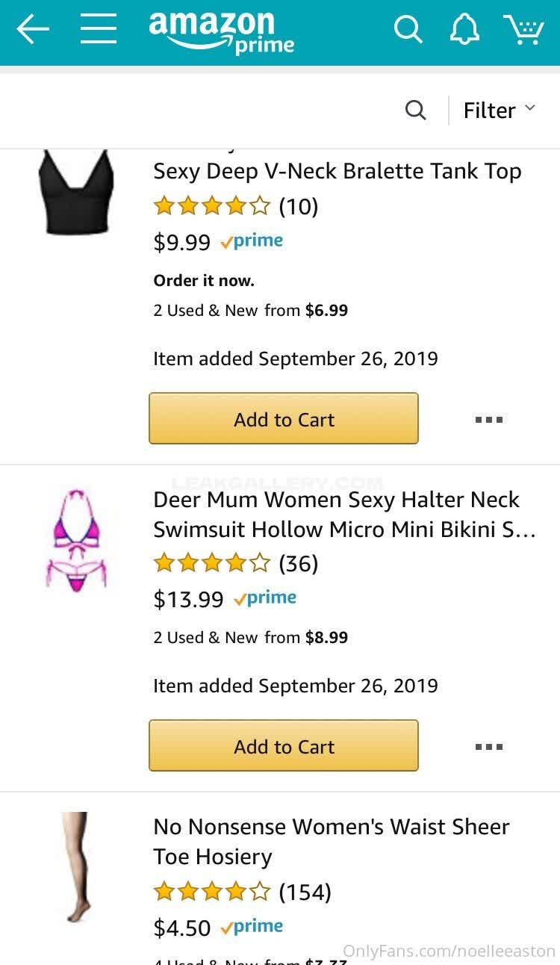Add the Halter Neck Swimsuit to cart
The height and width of the screenshot is (965, 560).
(x=284, y=746)
